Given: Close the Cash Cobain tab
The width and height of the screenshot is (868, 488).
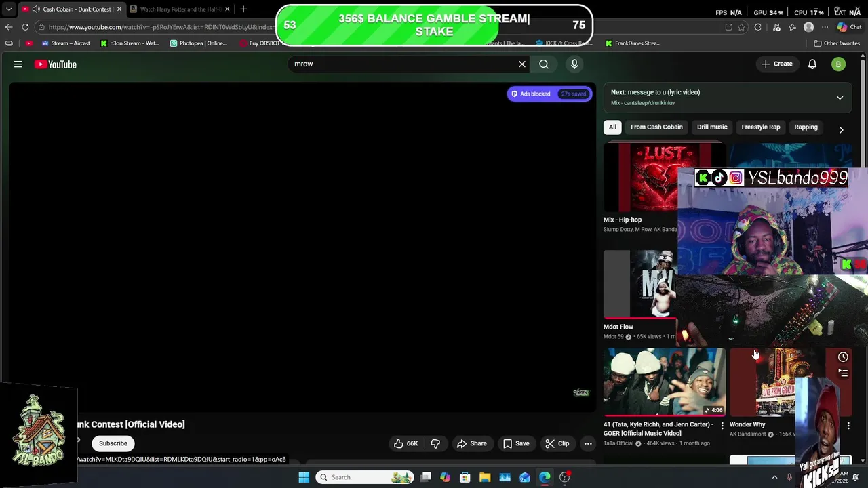Looking at the screenshot, I should pos(119,9).
